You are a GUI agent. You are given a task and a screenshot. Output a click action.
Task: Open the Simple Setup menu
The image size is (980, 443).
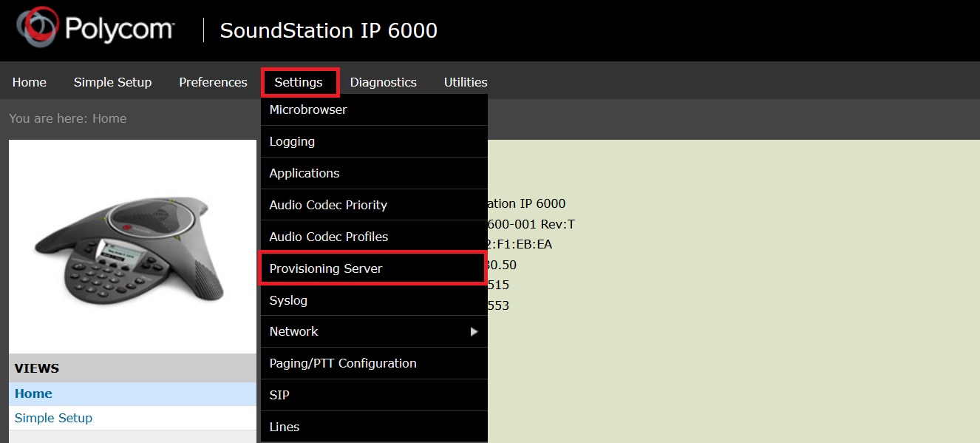[113, 82]
